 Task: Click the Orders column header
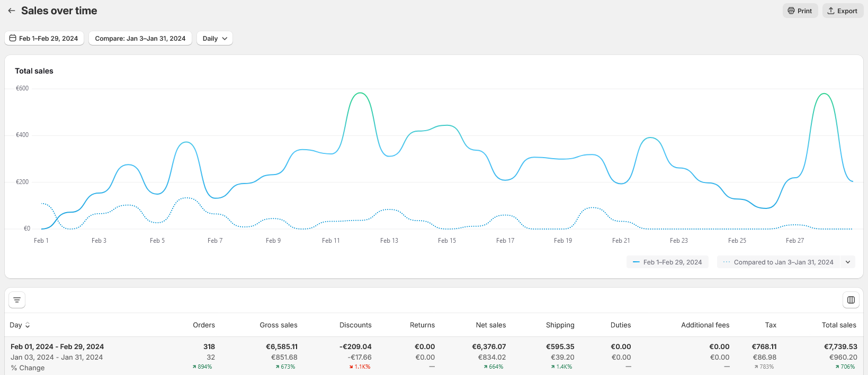click(204, 325)
